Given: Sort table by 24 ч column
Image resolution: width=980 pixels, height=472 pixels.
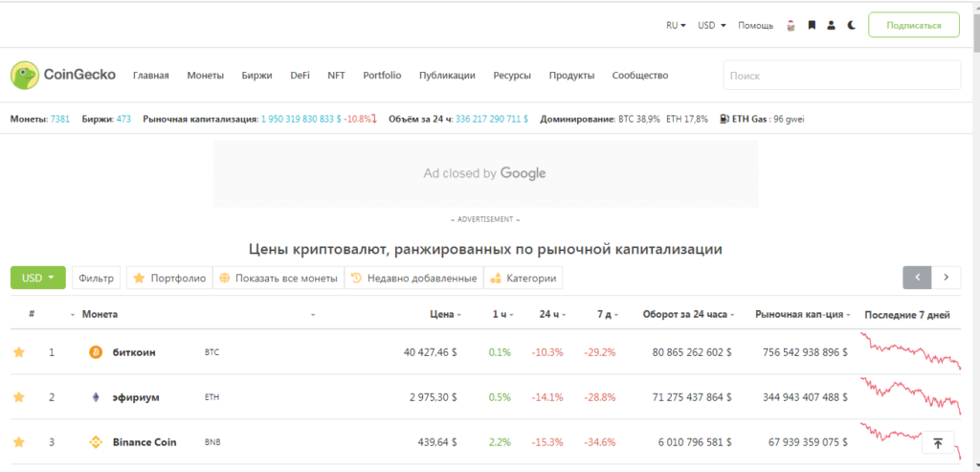Looking at the screenshot, I should 552,314.
